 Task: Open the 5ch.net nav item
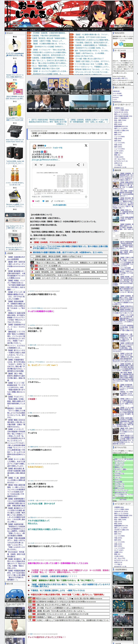(x=112, y=30)
